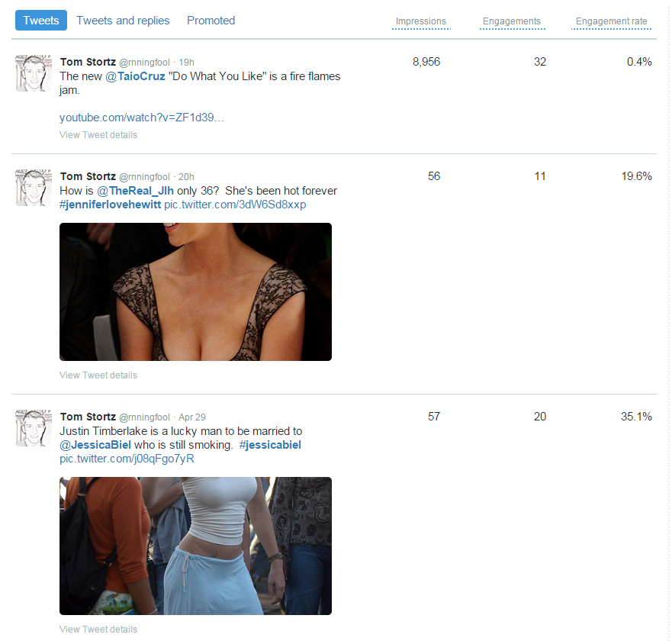Sort by Engagements column header
The image size is (672, 641).
[512, 21]
